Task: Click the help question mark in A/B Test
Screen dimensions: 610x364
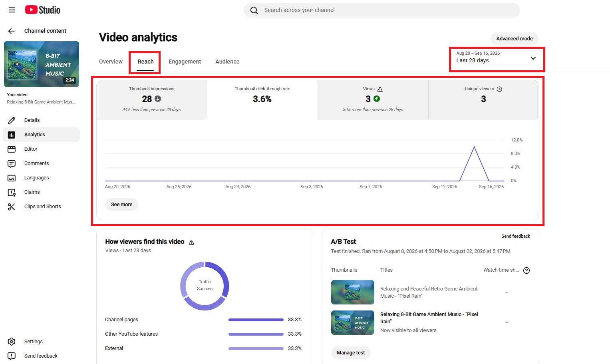Action: click(527, 271)
